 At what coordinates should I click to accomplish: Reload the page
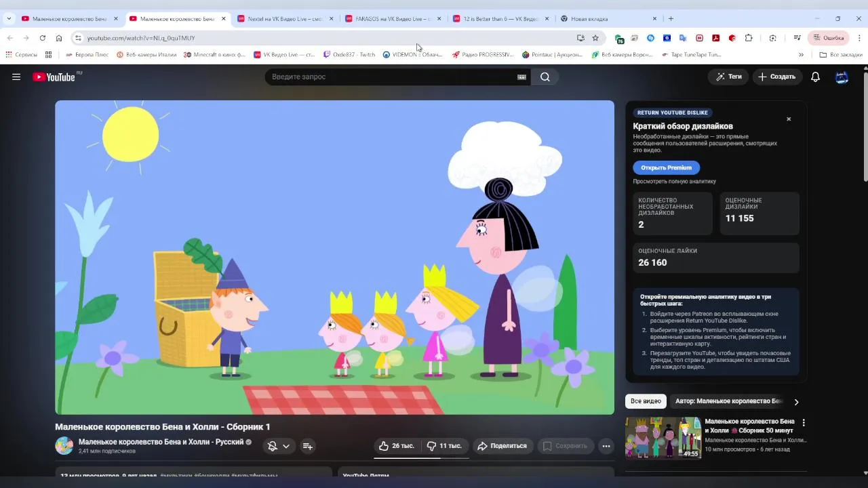42,38
